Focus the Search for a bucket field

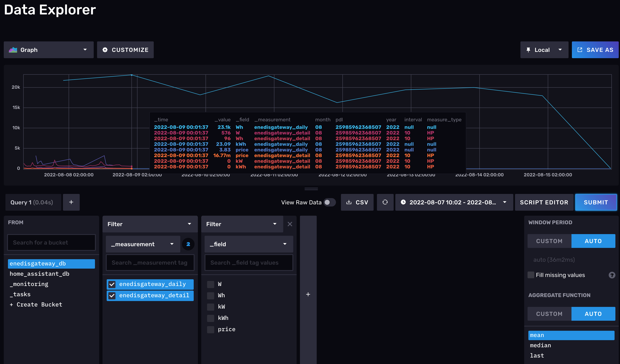tap(51, 243)
